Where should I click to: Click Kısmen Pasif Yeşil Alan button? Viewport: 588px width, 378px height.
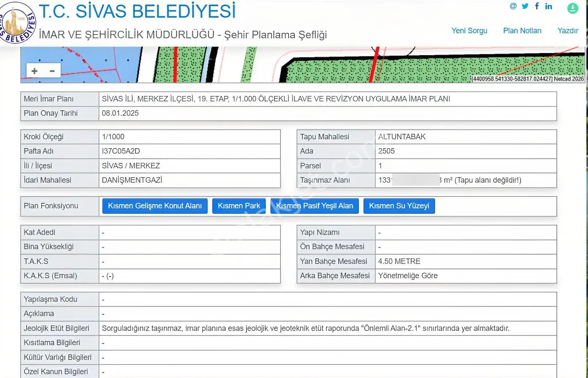tap(315, 206)
